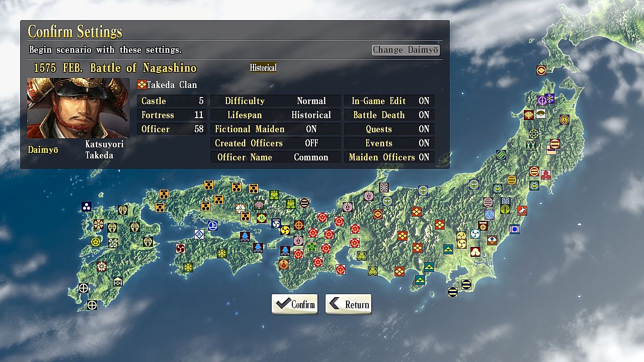Image resolution: width=644 pixels, height=362 pixels.
Task: Select the house-shaped crest in southern Kyushu
Action: (118, 281)
